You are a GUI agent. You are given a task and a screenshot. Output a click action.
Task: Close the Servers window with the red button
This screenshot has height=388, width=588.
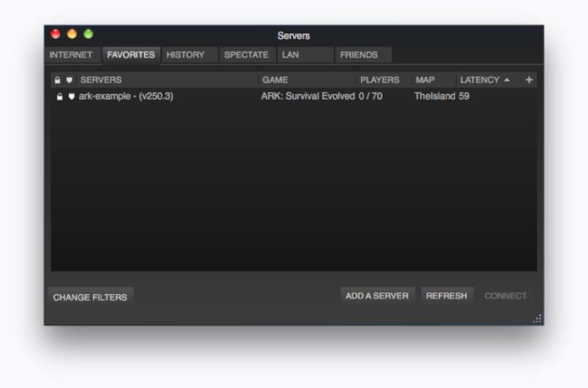(x=56, y=34)
